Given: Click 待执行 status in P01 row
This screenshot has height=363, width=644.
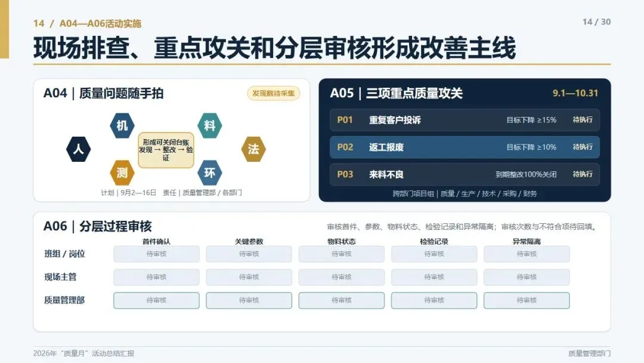Looking at the screenshot, I should tap(583, 119).
